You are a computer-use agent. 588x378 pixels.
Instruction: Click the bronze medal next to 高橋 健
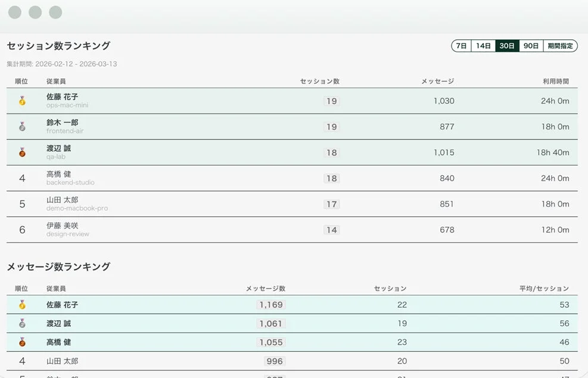point(23,342)
